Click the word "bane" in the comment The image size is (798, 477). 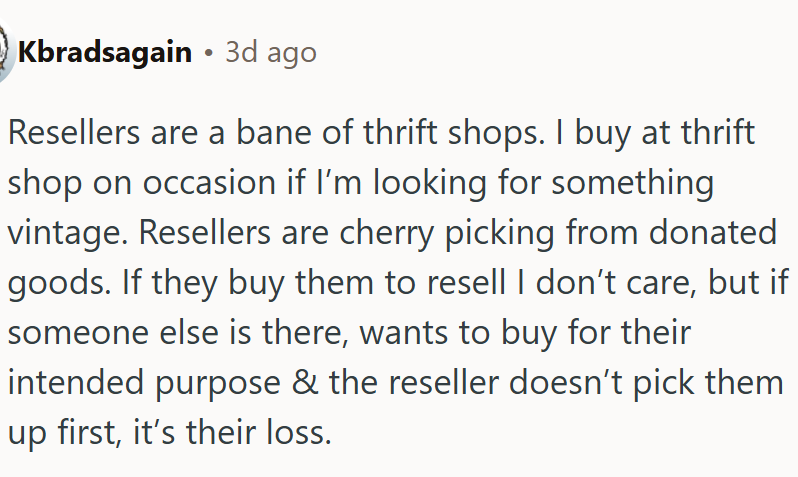270,134
